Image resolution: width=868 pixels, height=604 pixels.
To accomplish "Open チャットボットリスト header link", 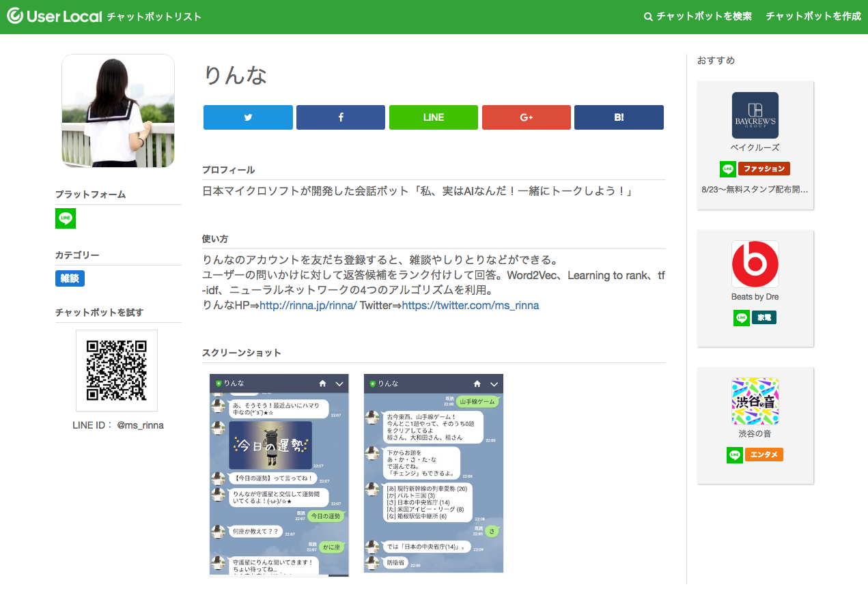I will click(x=154, y=16).
